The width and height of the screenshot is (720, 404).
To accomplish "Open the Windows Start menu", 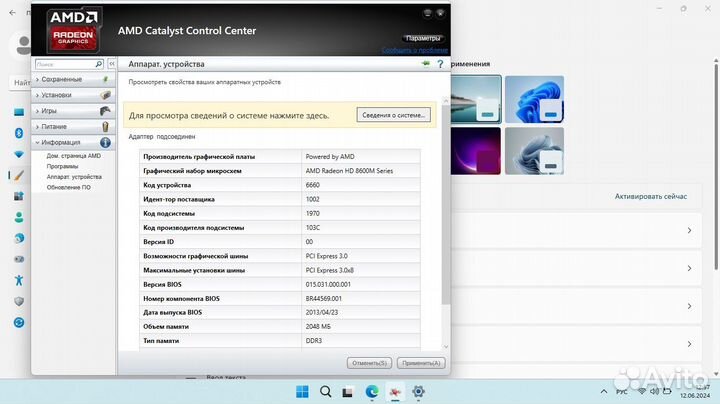I will pos(302,392).
